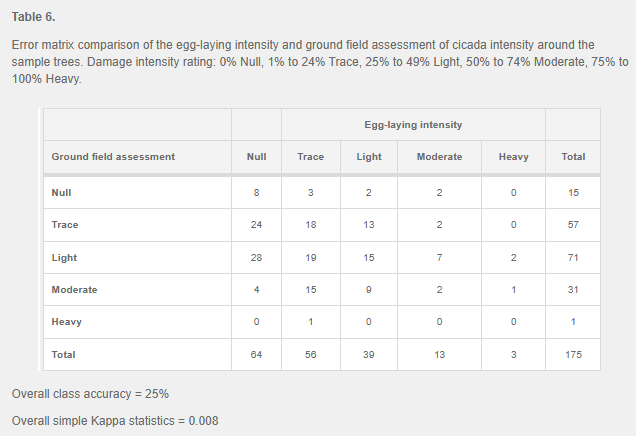Image resolution: width=636 pixels, height=436 pixels.
Task: Click the Egg-laying intensity header
Action: tap(412, 124)
